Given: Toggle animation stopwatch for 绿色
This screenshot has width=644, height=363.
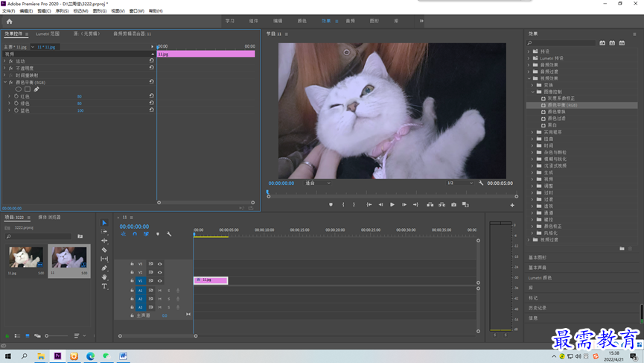Looking at the screenshot, I should click(16, 103).
